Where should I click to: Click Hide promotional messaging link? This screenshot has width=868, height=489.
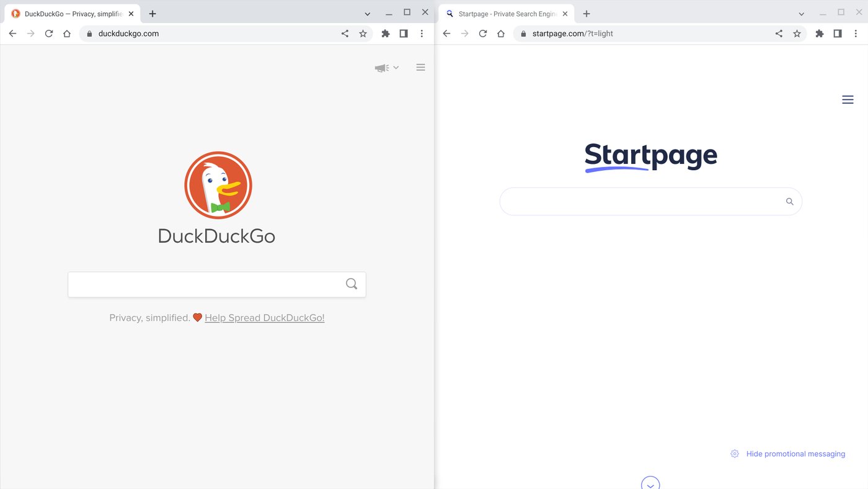pyautogui.click(x=795, y=454)
